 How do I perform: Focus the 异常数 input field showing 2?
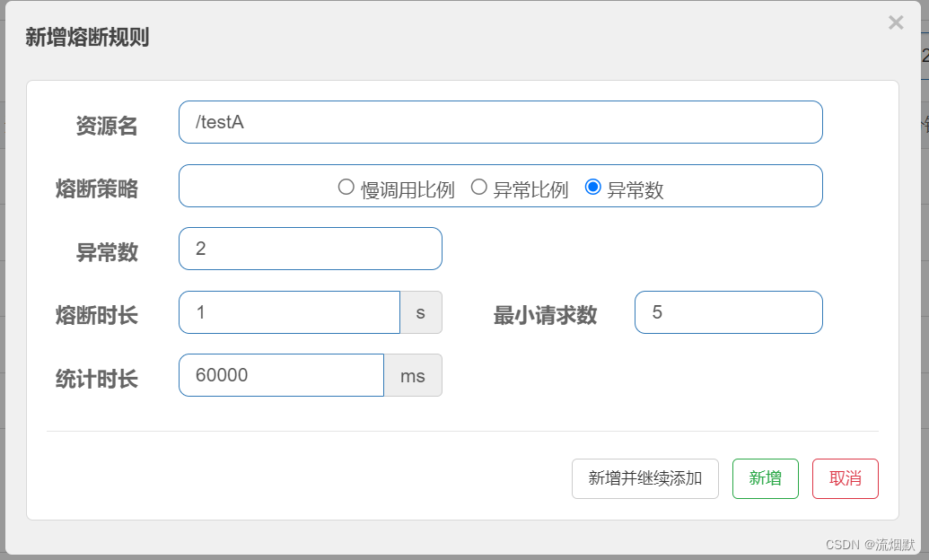(x=311, y=249)
